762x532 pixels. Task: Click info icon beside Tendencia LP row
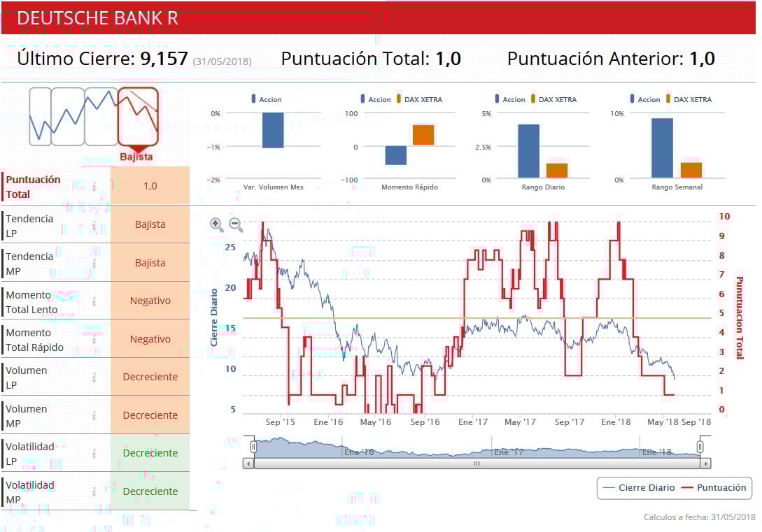94,225
